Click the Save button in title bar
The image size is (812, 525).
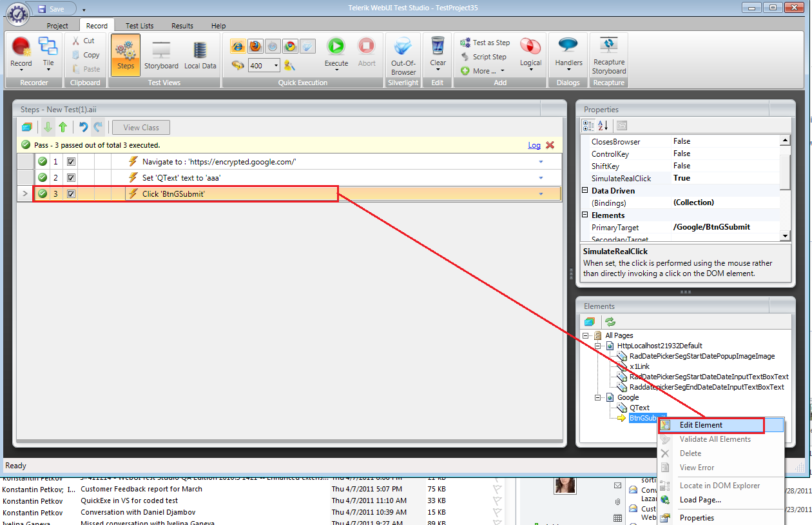(52, 9)
